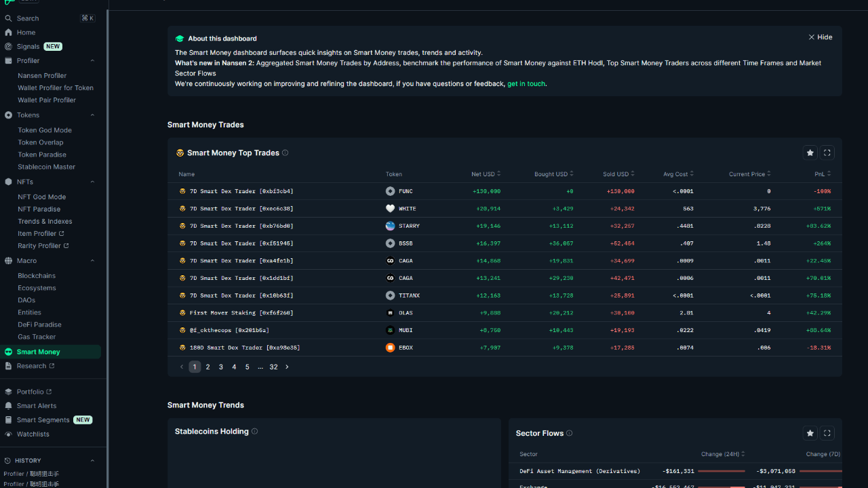The width and height of the screenshot is (868, 488).
Task: Collapse the Tokens sidebar section
Action: click(92, 115)
